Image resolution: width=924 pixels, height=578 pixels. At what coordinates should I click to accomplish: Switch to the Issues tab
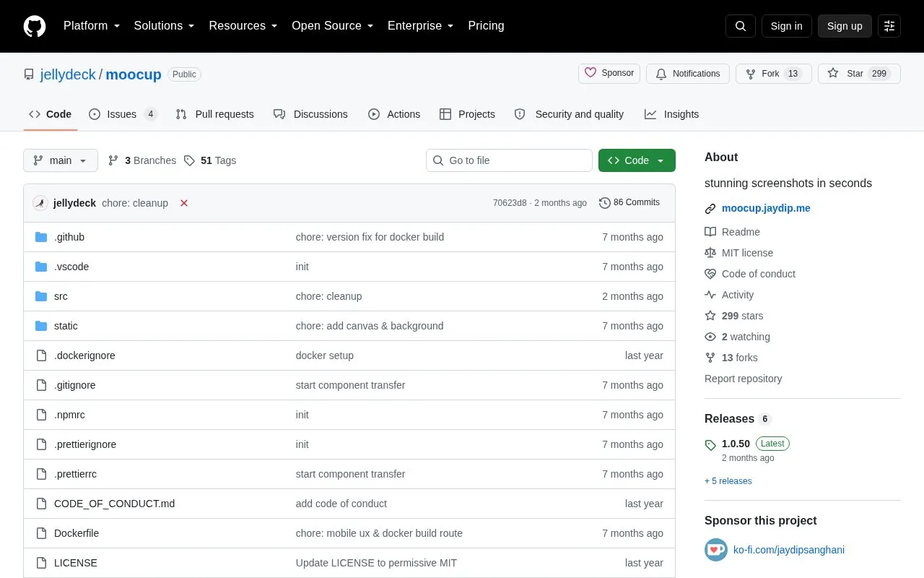[123, 114]
